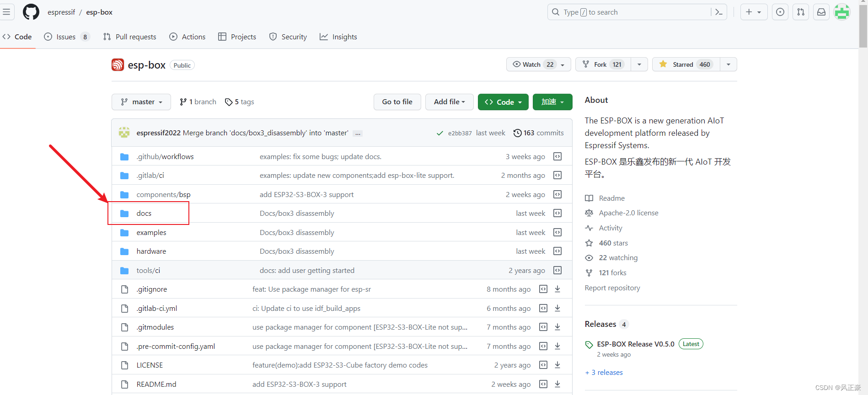Open source view icon for components/bsp row

557,194
